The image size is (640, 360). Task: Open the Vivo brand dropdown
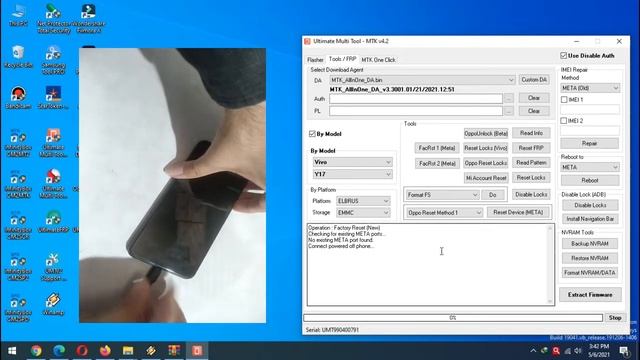point(353,162)
